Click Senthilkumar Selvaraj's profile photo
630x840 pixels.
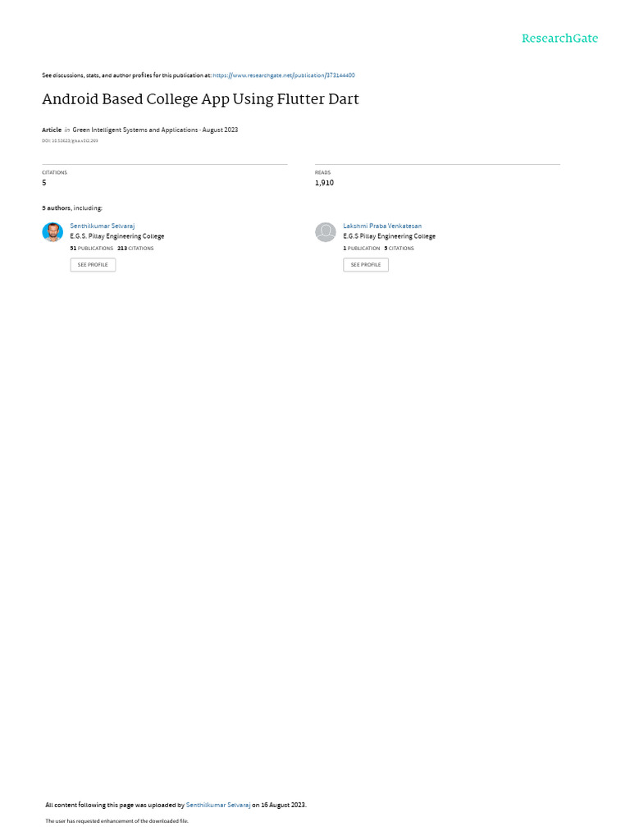52,232
